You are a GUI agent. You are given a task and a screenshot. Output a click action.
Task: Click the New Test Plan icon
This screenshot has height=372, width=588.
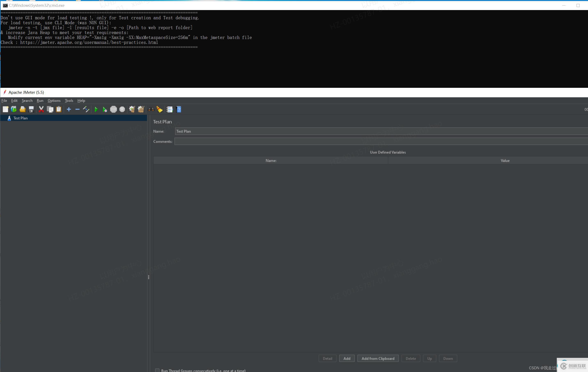point(5,109)
